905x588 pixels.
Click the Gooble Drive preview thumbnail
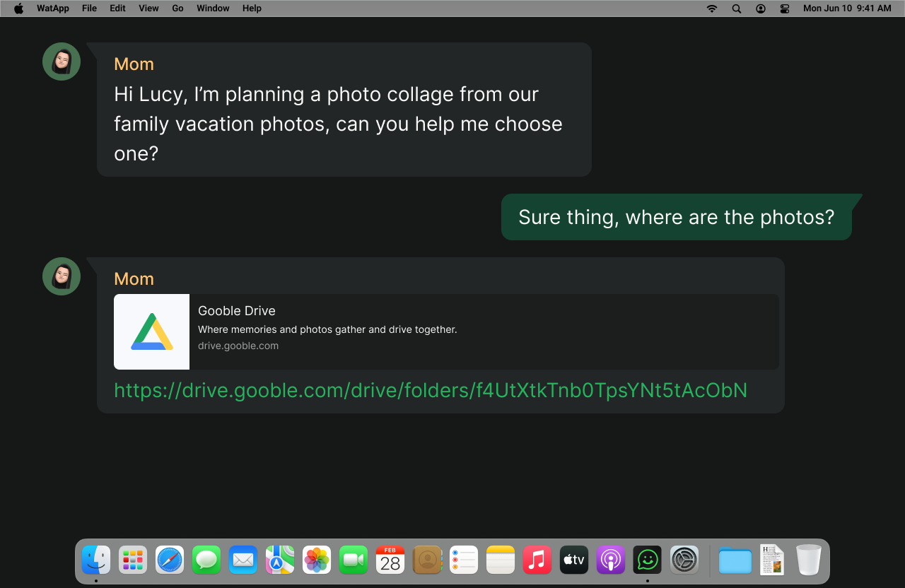(x=151, y=331)
